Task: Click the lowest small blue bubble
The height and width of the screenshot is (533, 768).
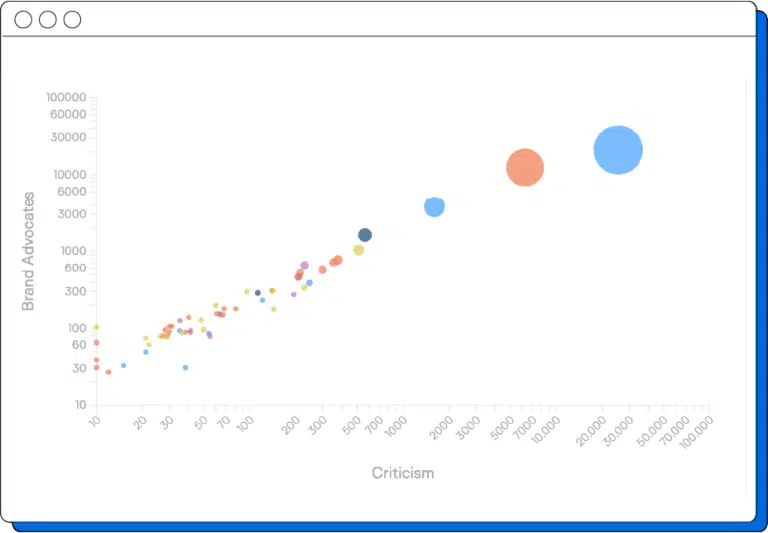Action: [x=185, y=368]
